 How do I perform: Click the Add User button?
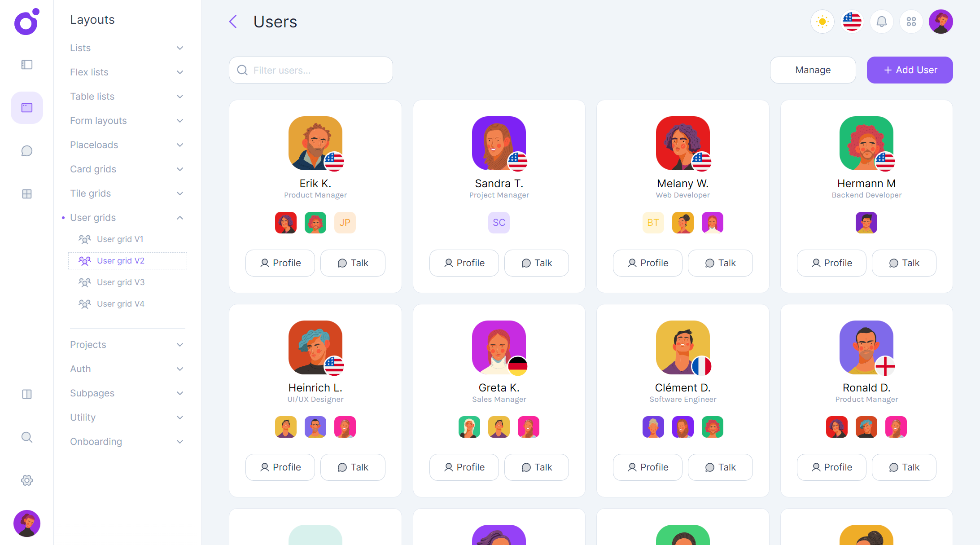click(910, 70)
